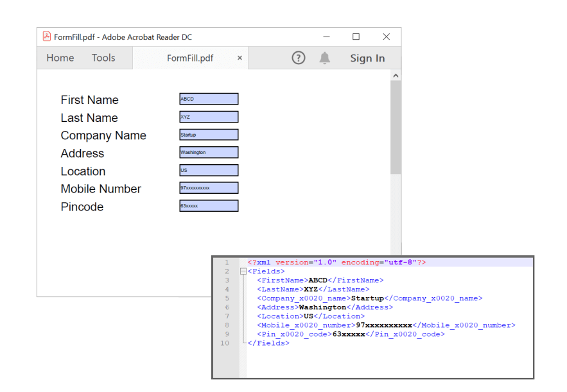Switch to the Home tab
Image resolution: width=567 pixels, height=392 pixels.
(60, 58)
